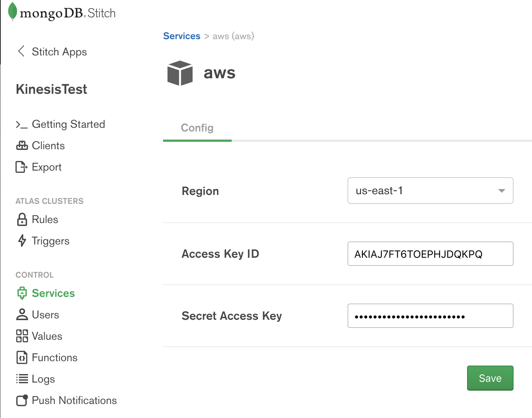Open Push Notifications settings
Image resolution: width=532 pixels, height=418 pixels.
(x=74, y=400)
